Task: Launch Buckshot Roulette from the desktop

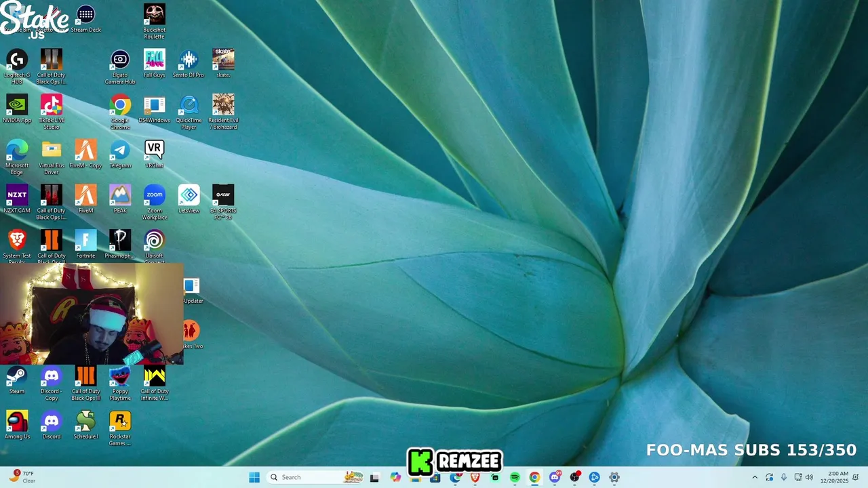Action: 154,22
